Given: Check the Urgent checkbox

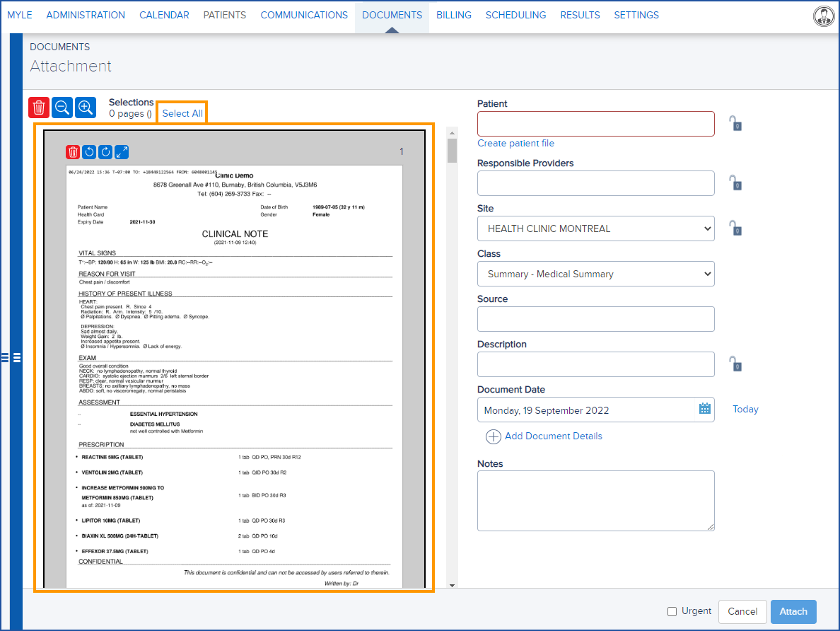Looking at the screenshot, I should [x=672, y=611].
